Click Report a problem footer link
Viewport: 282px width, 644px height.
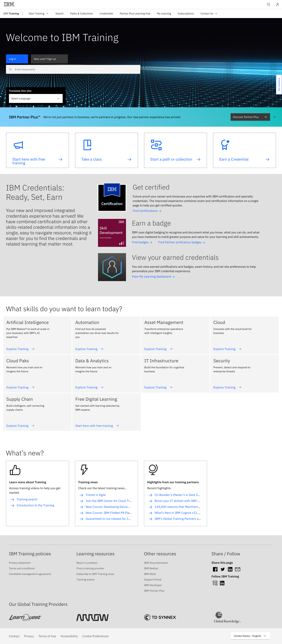87,563
